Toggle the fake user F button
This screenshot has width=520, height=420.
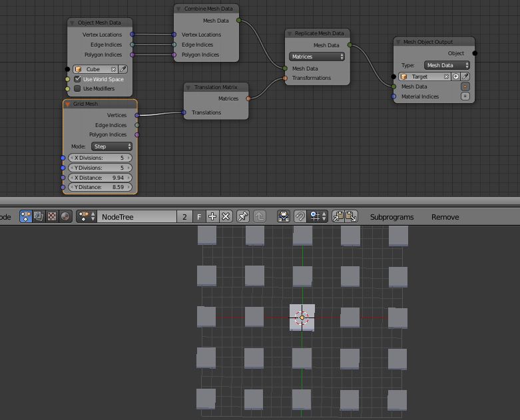pyautogui.click(x=199, y=217)
